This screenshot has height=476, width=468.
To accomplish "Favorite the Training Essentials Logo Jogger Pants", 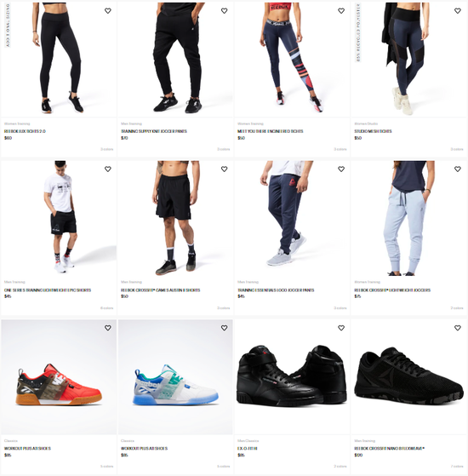I will (341, 169).
